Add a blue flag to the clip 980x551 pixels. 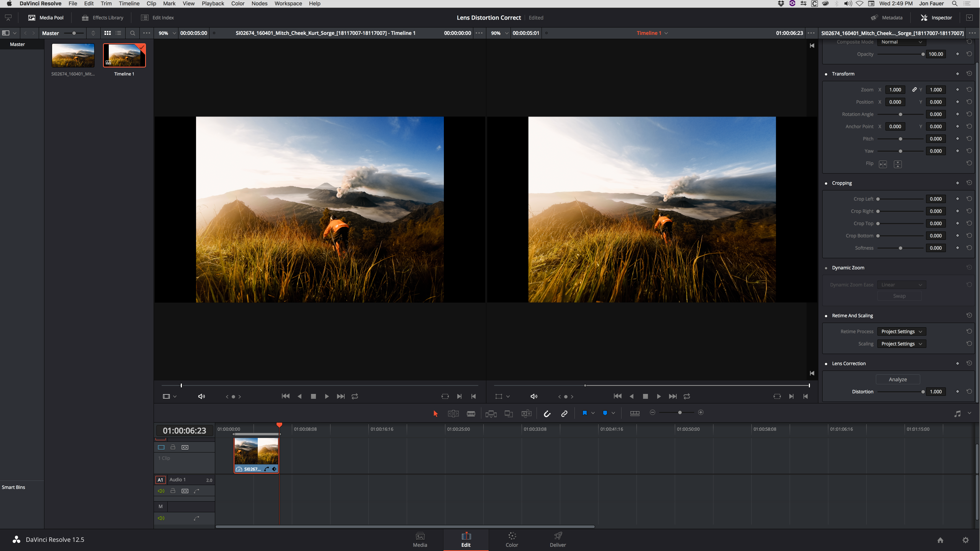584,413
